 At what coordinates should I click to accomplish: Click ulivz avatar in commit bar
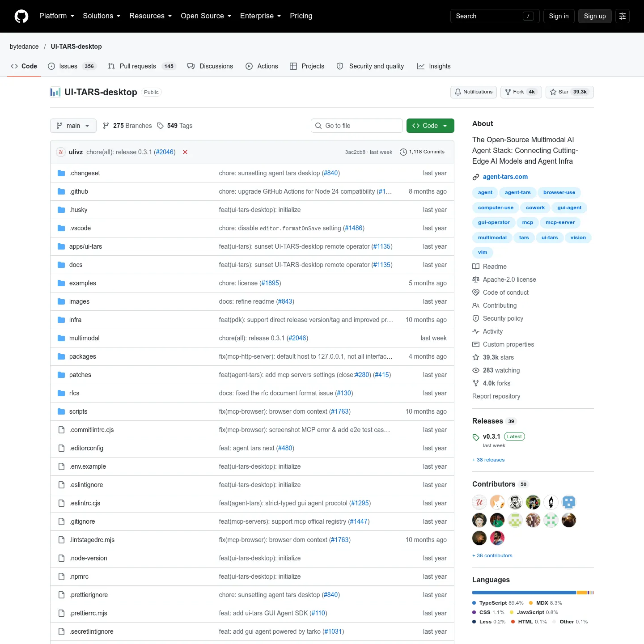click(61, 152)
